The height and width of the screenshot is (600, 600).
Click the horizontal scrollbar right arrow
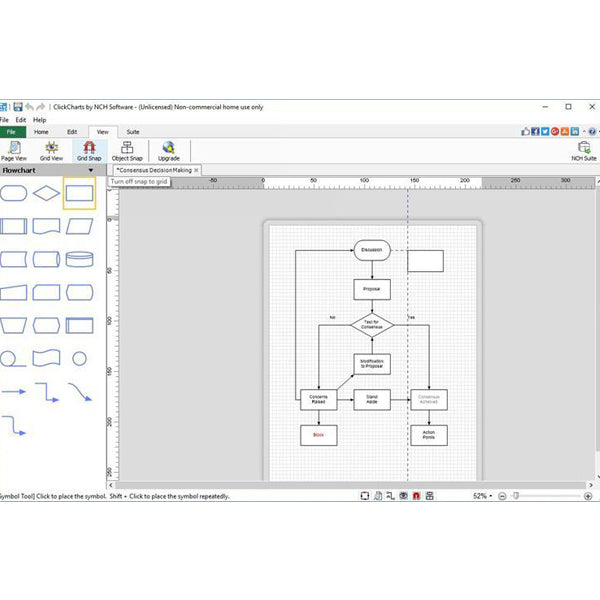[590, 485]
